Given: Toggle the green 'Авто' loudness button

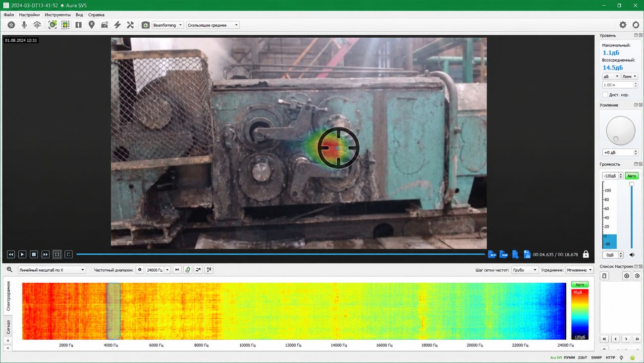Looking at the screenshot, I should [x=632, y=176].
